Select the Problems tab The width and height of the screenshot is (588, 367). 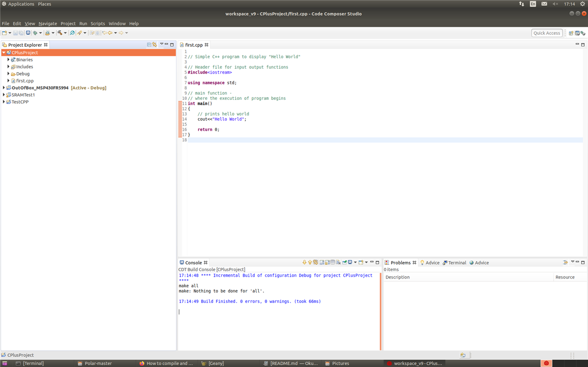[401, 263]
